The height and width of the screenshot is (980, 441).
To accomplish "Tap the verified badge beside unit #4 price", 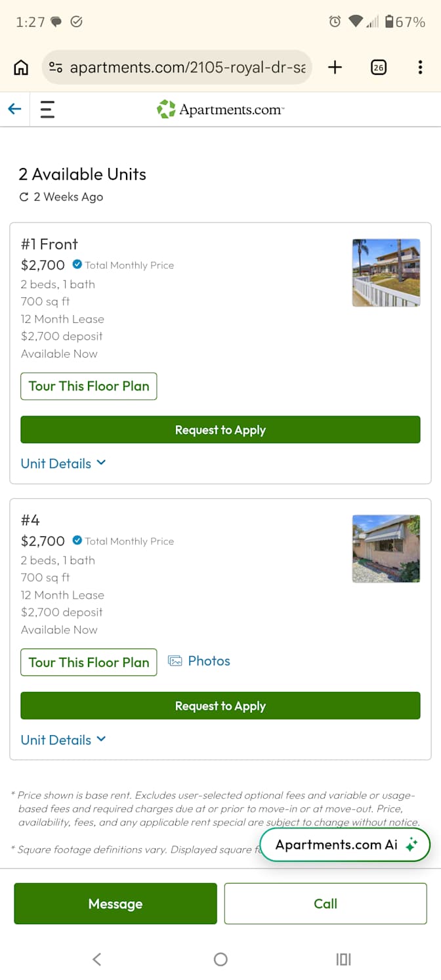I will point(77,541).
